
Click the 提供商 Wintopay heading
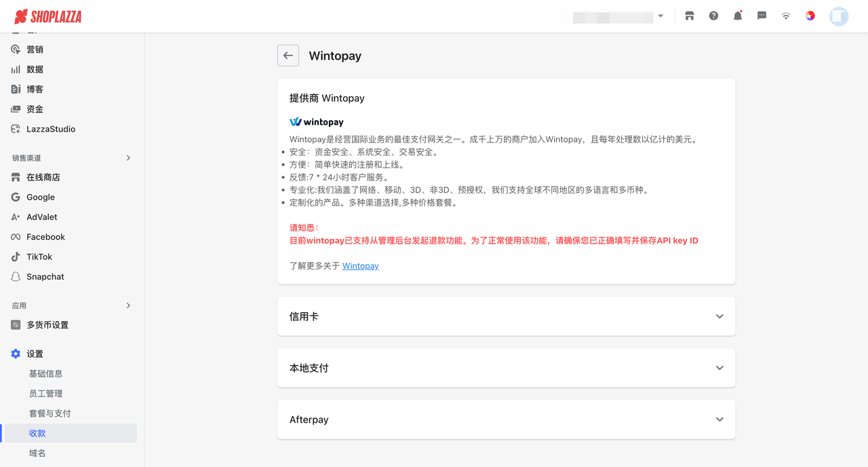pos(327,98)
